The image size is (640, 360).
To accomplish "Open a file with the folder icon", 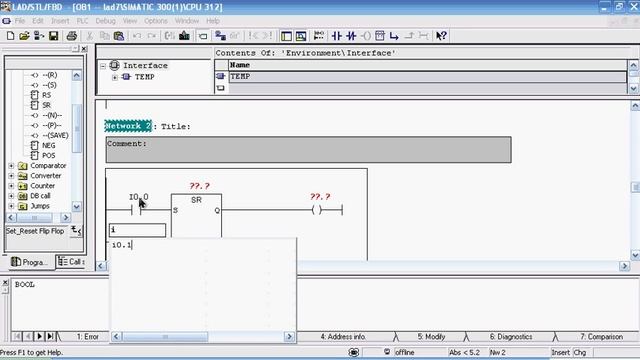I will click(24, 36).
